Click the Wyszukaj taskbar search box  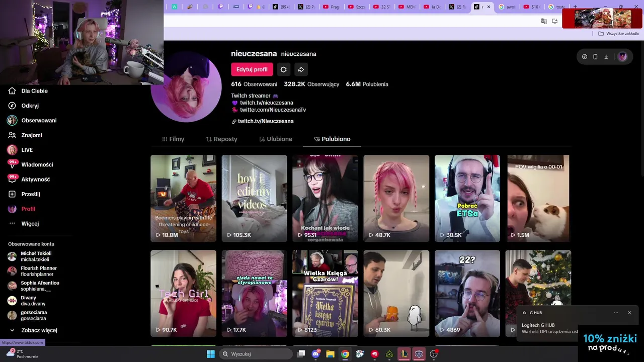[x=256, y=354]
